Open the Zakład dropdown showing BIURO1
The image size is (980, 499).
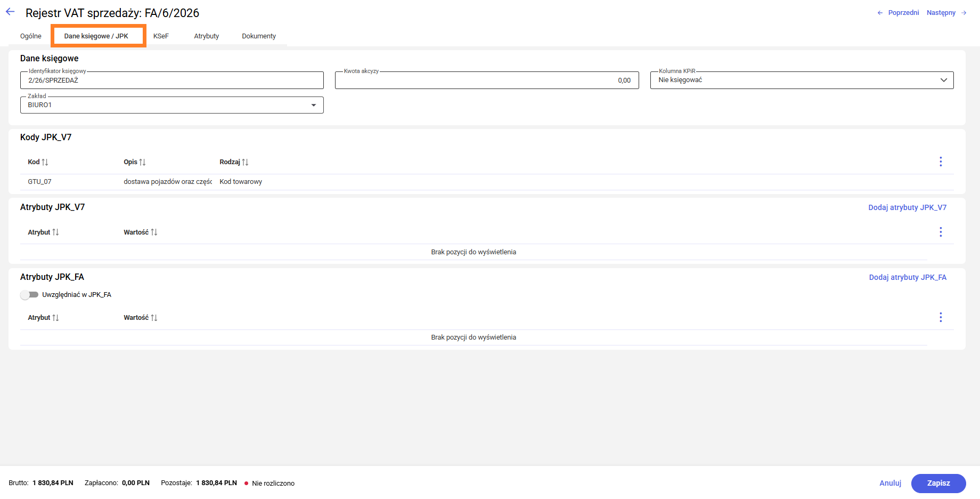coord(172,105)
